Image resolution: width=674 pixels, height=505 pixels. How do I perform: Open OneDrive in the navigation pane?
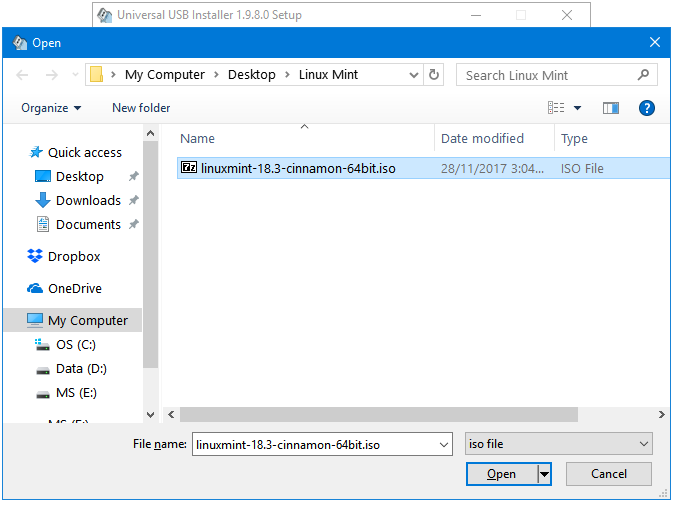[x=64, y=288]
